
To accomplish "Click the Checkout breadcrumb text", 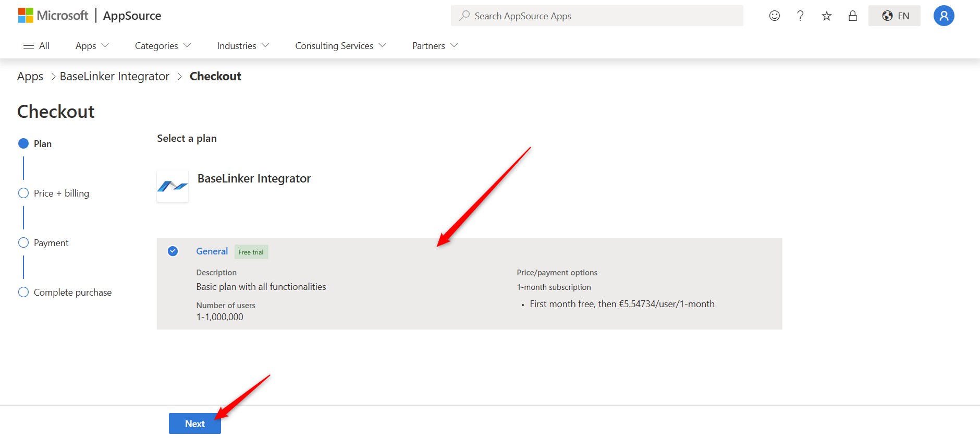I will tap(215, 77).
